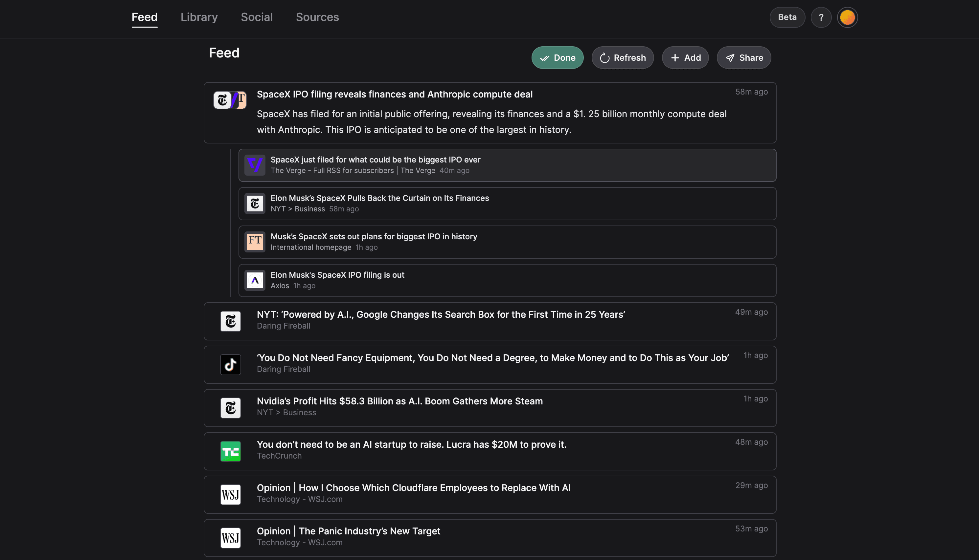Add a new source with Add button
The width and height of the screenshot is (979, 560).
point(685,58)
